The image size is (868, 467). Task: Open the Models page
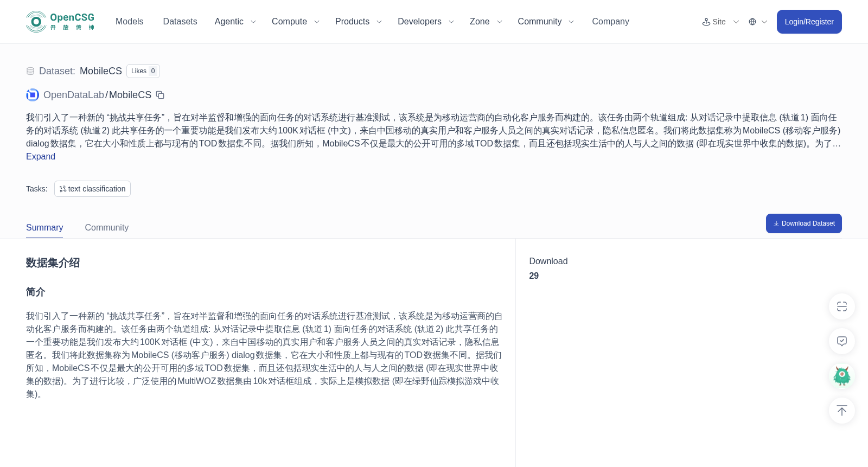[129, 22]
